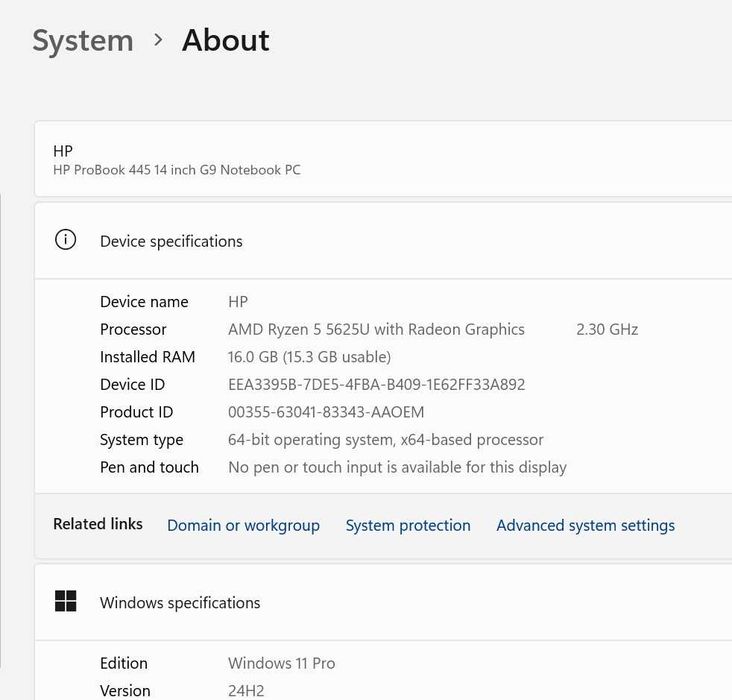Collapse the Device specifications section header
The height and width of the screenshot is (700, 732).
(x=383, y=241)
